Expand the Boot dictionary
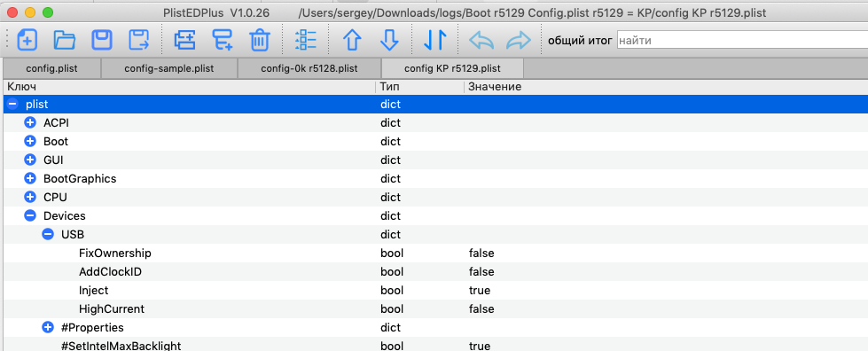 [30, 141]
